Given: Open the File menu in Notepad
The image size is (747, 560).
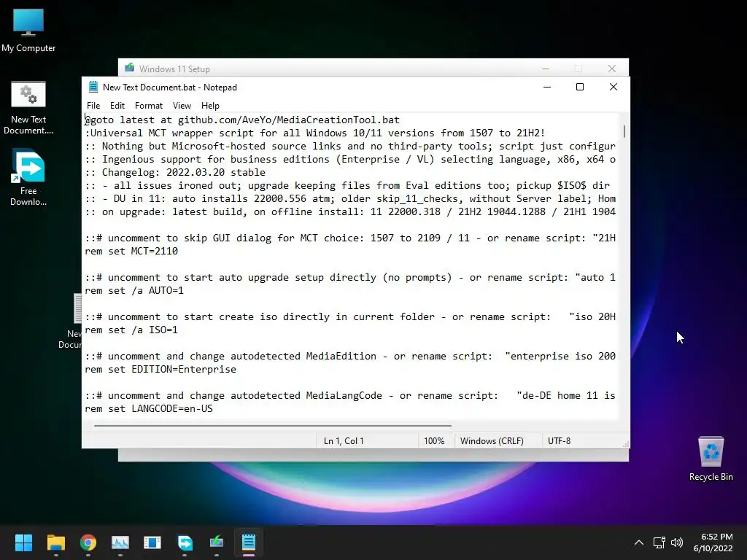Looking at the screenshot, I should pyautogui.click(x=93, y=106).
